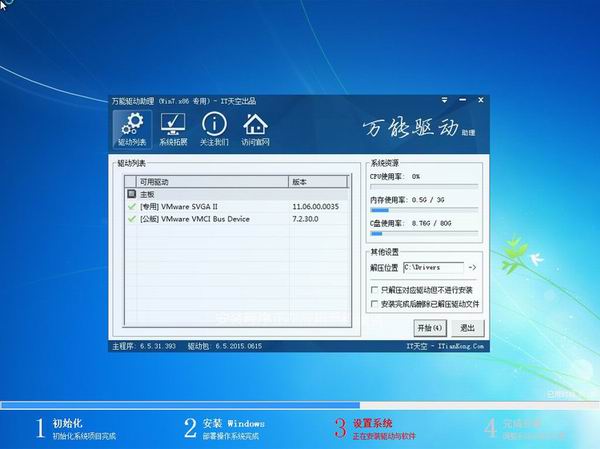Enable 安装完成后删除已解压驱动文件 checkbox
Image resolution: width=600 pixels, height=449 pixels.
(374, 304)
